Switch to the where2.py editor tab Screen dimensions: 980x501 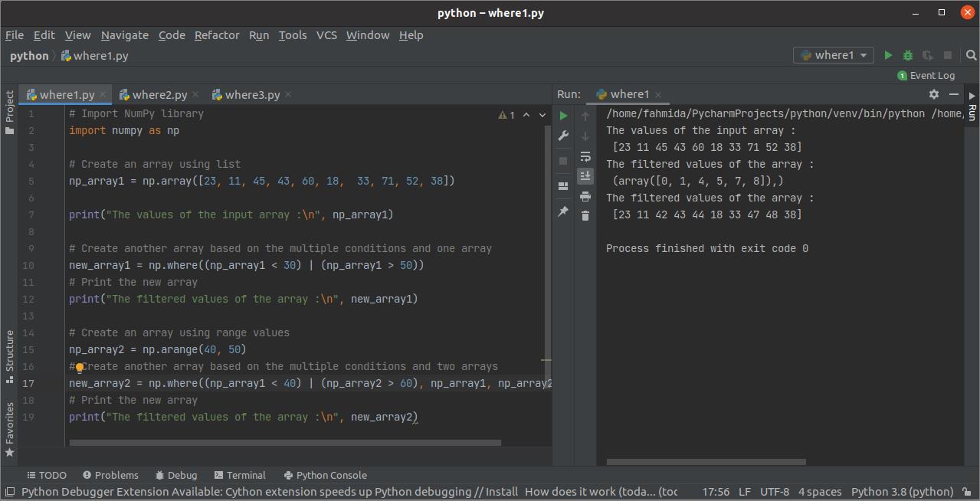(x=159, y=95)
